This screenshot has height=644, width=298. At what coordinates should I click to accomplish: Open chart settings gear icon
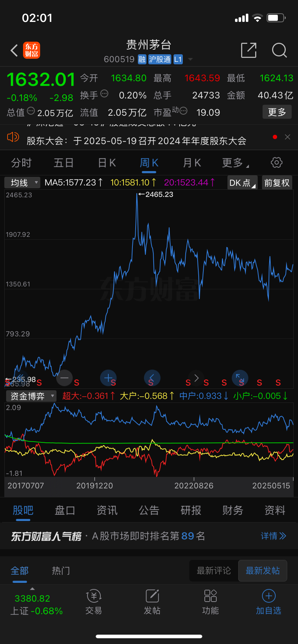pos(276,162)
